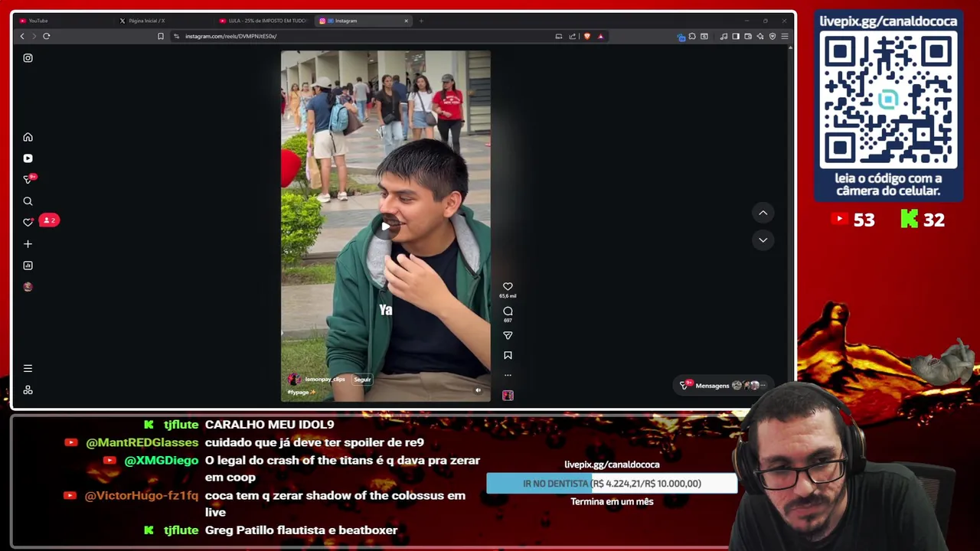Open direct messages in the sidebar
The image size is (980, 551).
[x=28, y=179]
